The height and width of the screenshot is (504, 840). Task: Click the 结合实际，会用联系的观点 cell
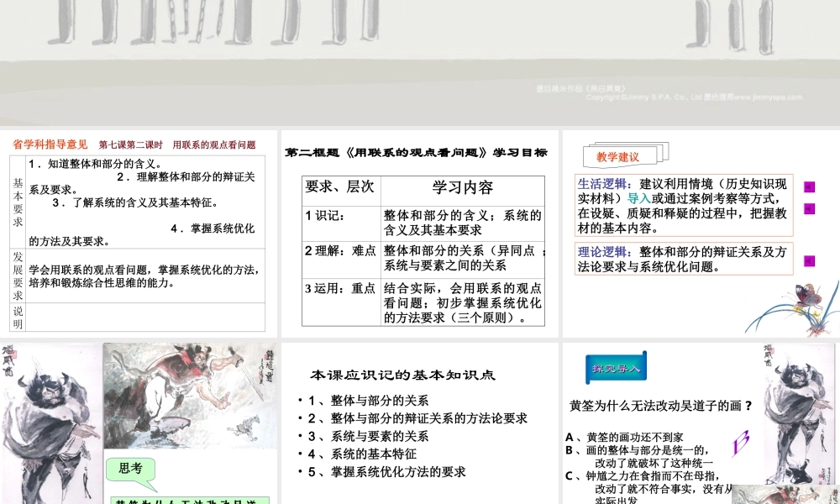[463, 302]
